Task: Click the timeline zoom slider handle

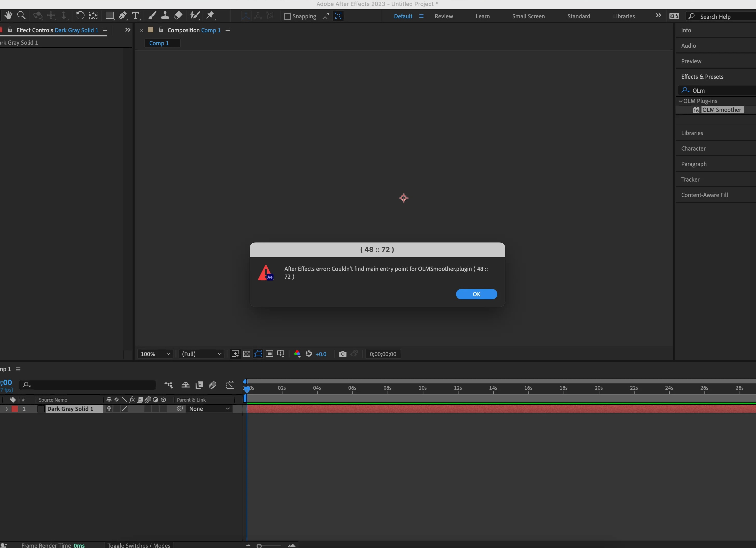Action: 259,546
